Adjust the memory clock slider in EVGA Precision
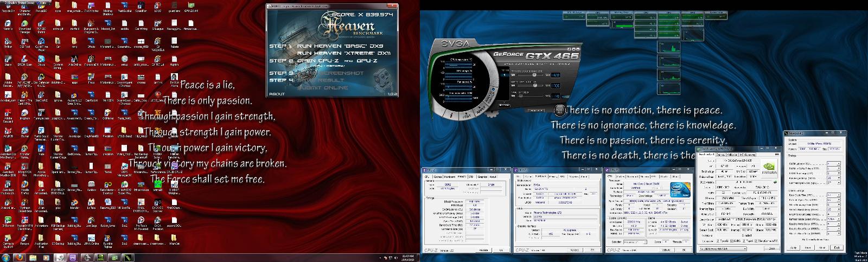The width and height of the screenshot is (868, 262). coord(535,85)
